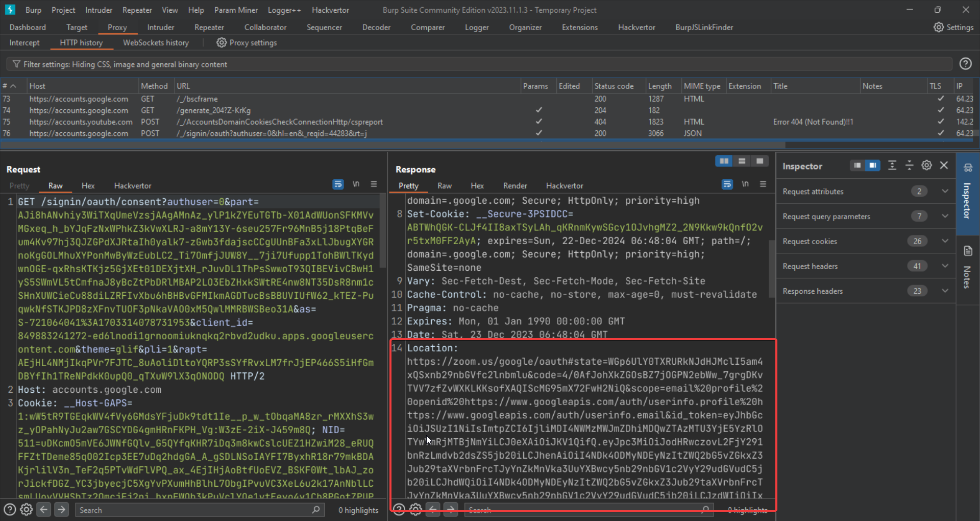Click the Burp Suite logo icon

click(10, 10)
